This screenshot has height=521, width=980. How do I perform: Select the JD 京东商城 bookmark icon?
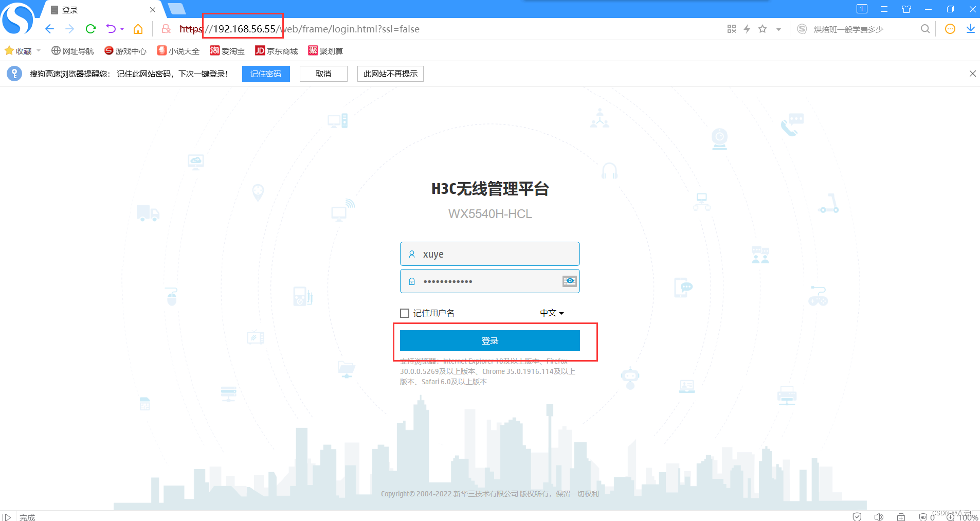260,50
